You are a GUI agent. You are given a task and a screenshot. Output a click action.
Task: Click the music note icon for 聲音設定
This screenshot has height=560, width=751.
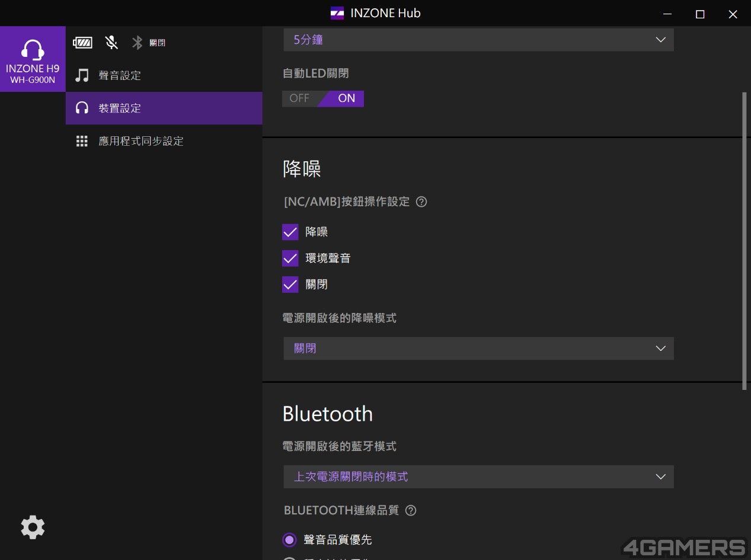[x=82, y=75]
